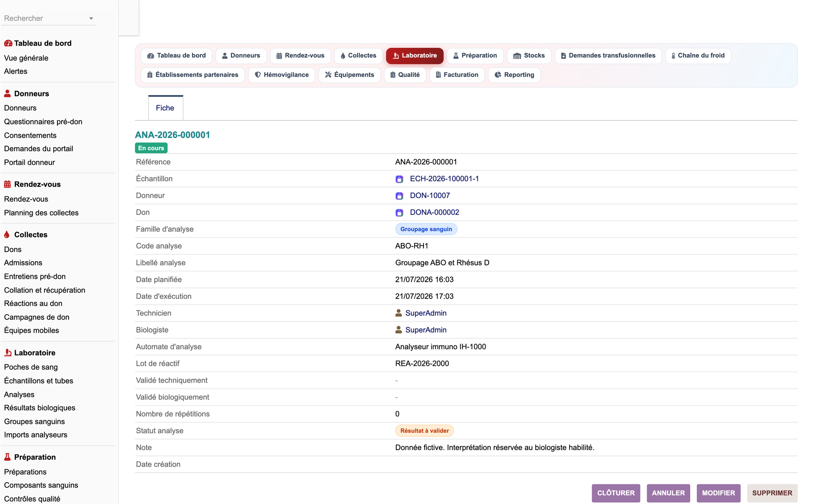Select the Fiche tab

point(165,108)
